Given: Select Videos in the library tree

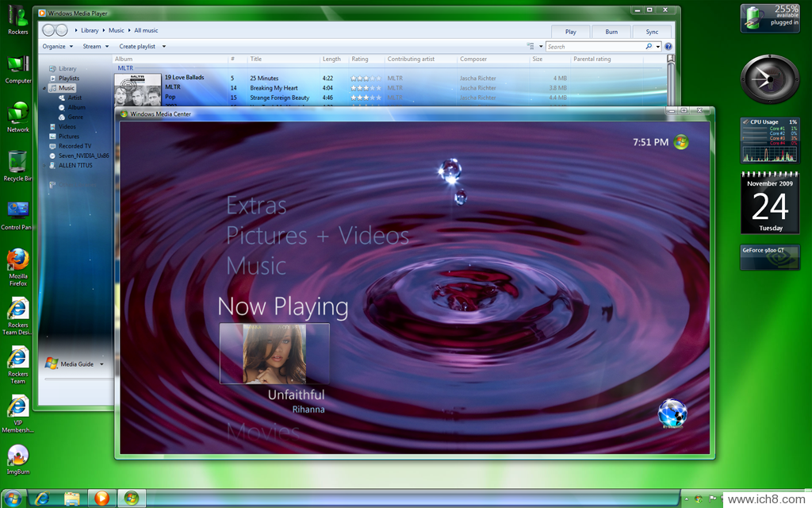Looking at the screenshot, I should click(x=67, y=126).
